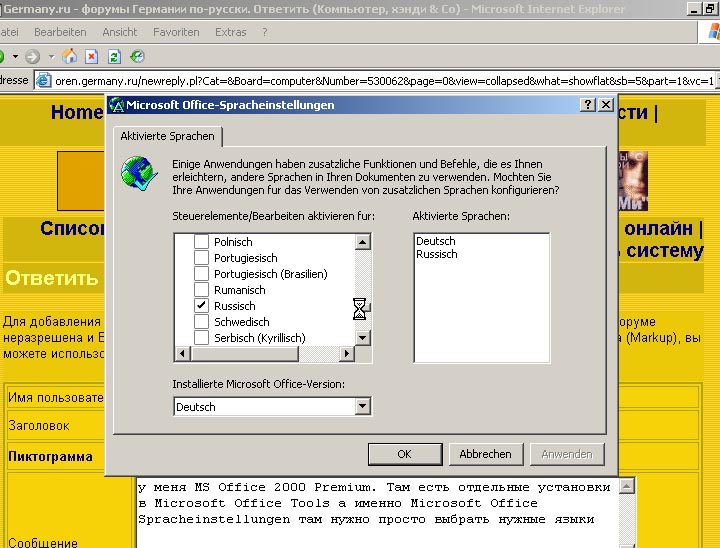
Task: Click the green Back arrow button
Action: coord(3,56)
